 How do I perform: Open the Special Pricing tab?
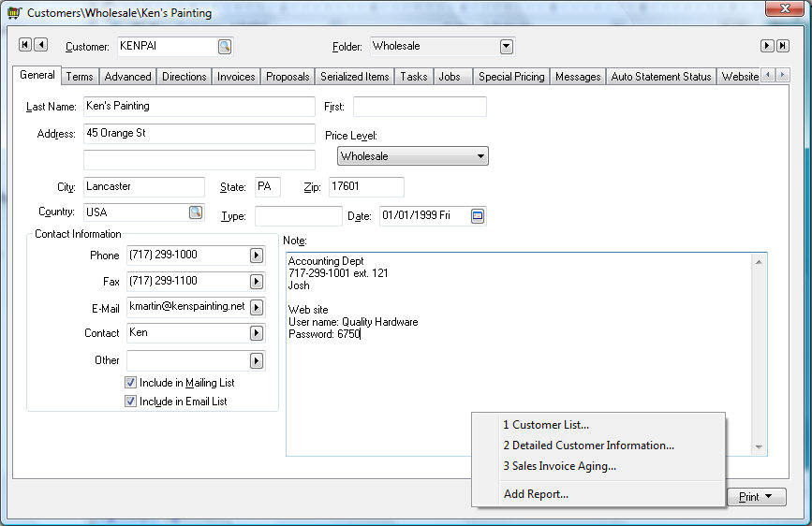pos(511,77)
